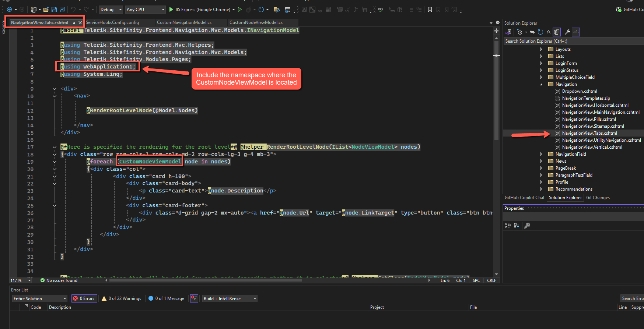Open the 117 % zoom level dropdown
The height and width of the screenshot is (329, 644).
click(21, 280)
